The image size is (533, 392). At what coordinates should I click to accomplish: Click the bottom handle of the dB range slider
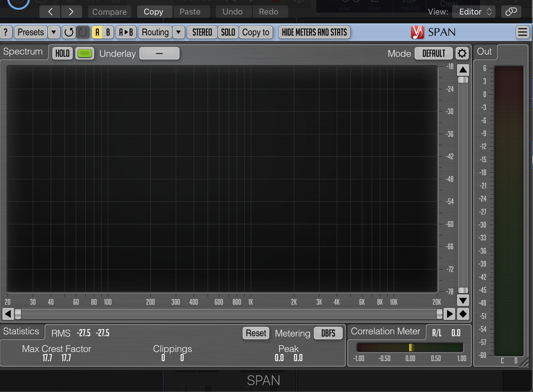[463, 290]
